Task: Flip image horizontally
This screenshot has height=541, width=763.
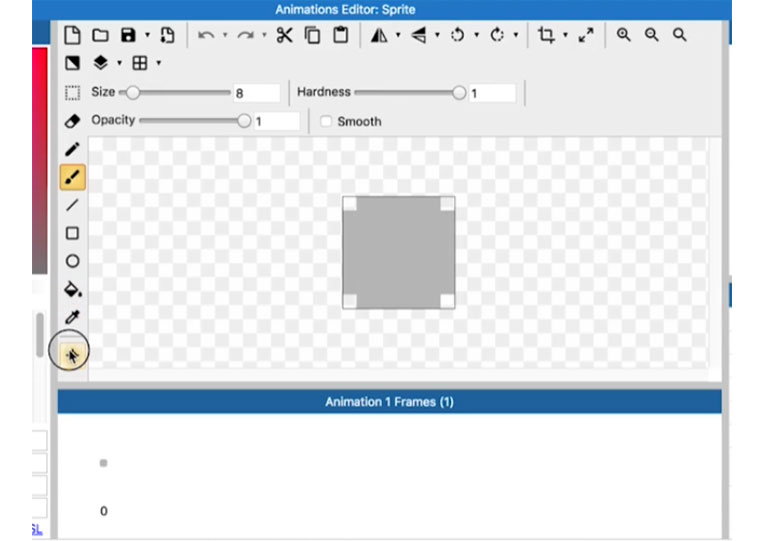Action: click(x=379, y=35)
